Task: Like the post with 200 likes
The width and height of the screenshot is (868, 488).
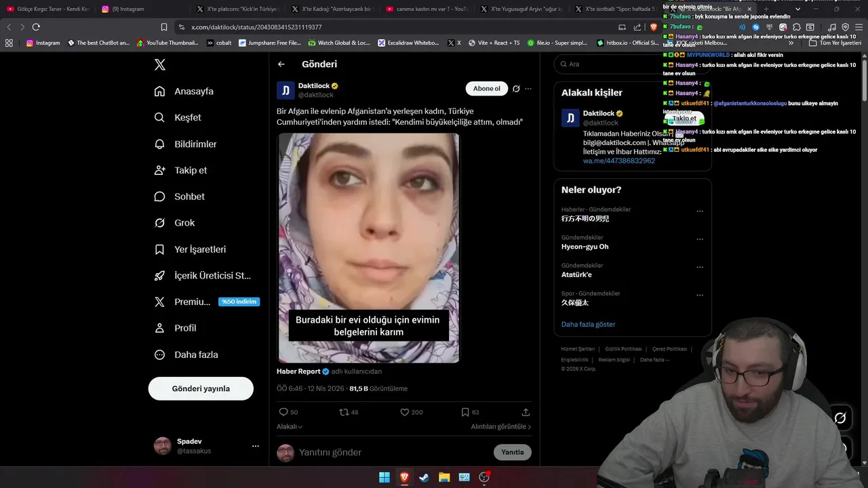Action: (x=404, y=412)
